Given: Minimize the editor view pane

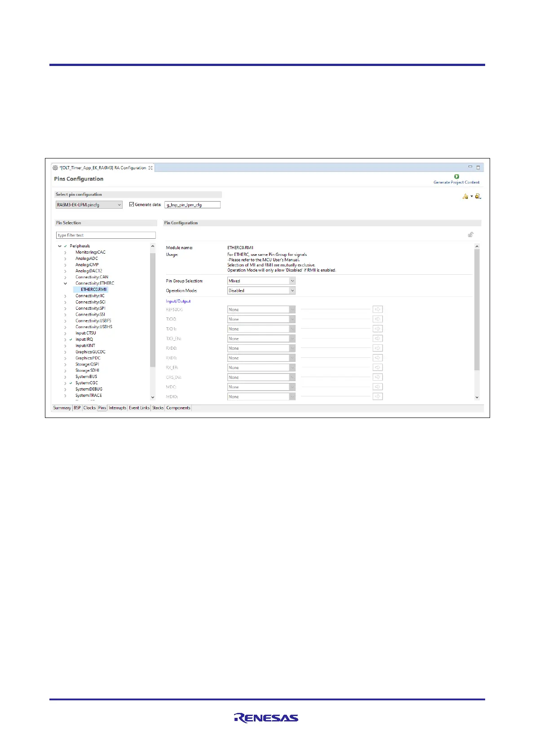Looking at the screenshot, I should (470, 167).
